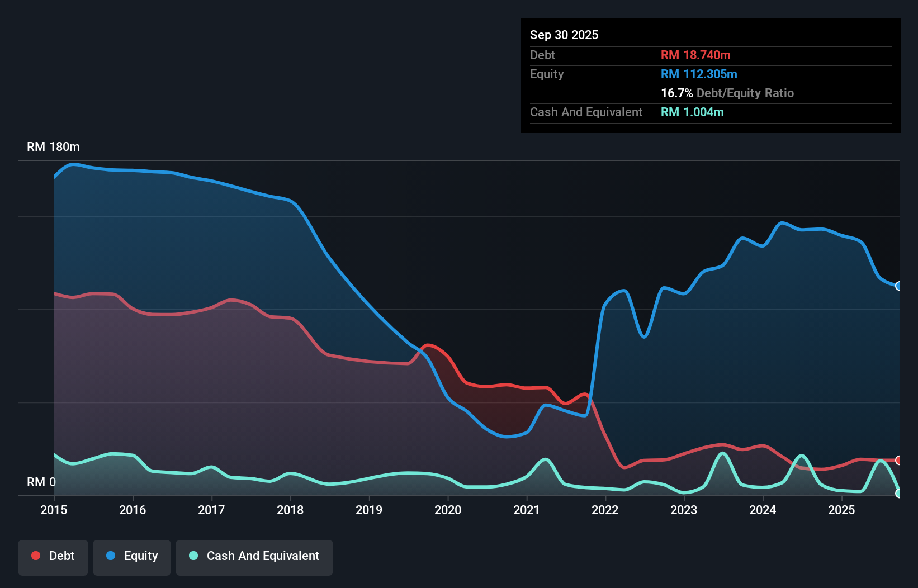Click the Equity row label in tooltip
The width and height of the screenshot is (918, 588).
[x=547, y=74]
